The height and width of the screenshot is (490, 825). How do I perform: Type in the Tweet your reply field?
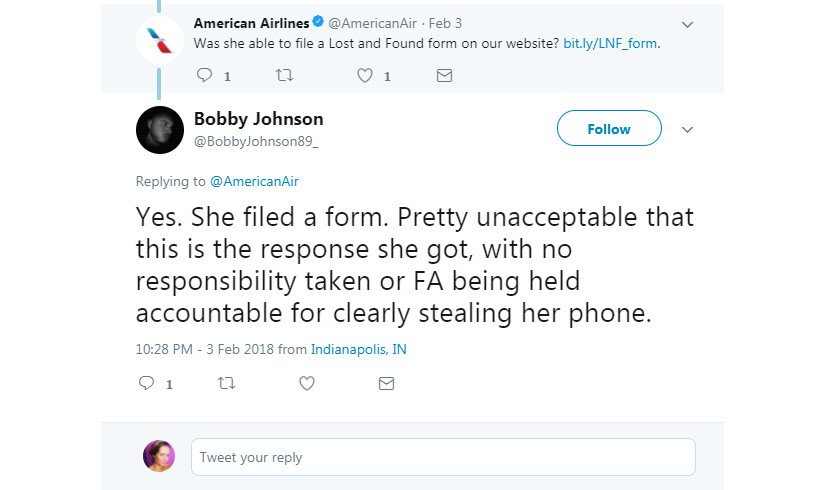click(443, 457)
